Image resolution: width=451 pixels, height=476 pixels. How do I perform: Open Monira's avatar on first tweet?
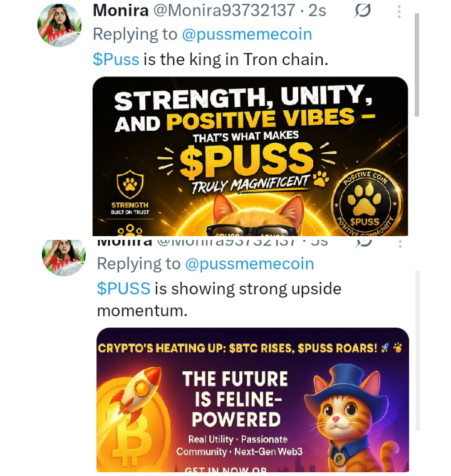coord(60,25)
